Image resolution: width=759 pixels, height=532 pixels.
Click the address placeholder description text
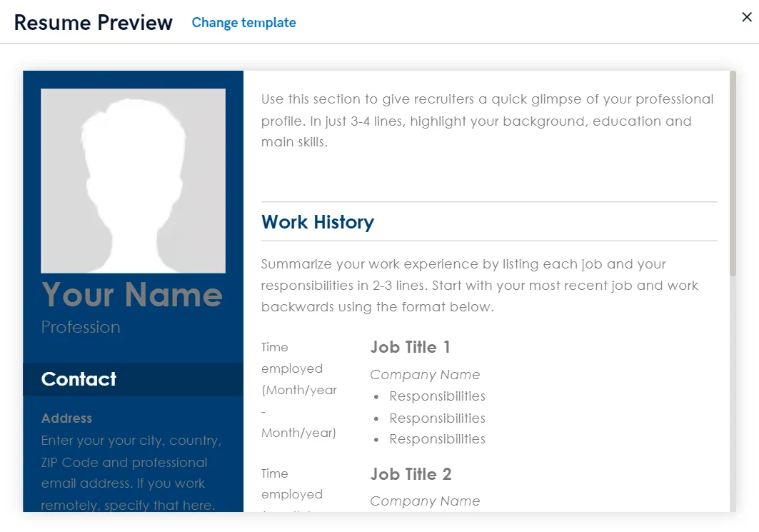click(131, 473)
